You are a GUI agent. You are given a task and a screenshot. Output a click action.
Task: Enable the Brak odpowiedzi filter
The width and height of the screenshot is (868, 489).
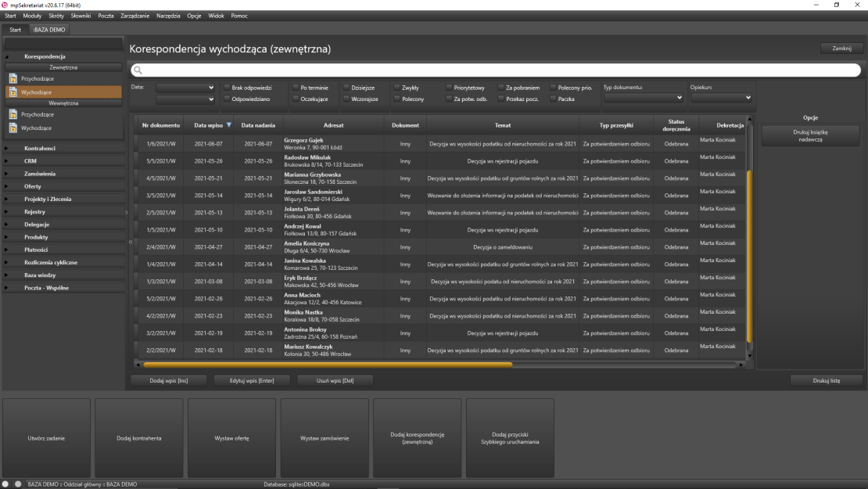(x=227, y=88)
